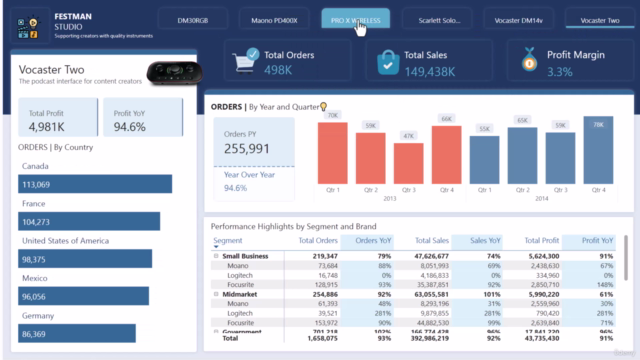640x360 pixels.
Task: Click the Total Profit 4,981K card
Action: [x=58, y=117]
